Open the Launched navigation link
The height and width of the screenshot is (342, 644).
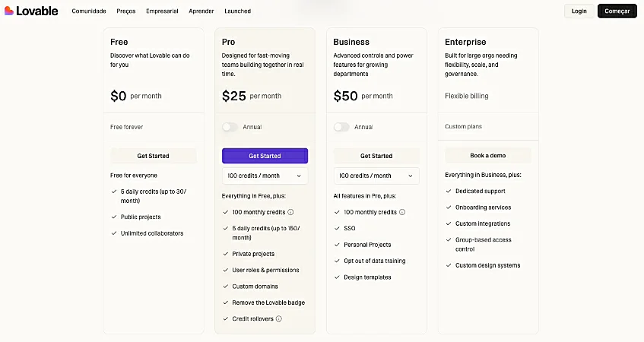tap(237, 11)
